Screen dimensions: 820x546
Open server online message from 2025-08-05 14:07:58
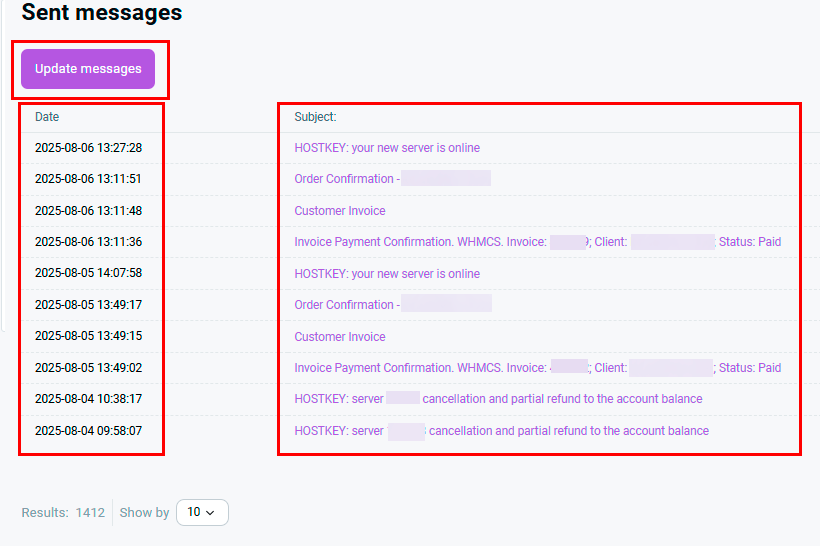coord(387,274)
